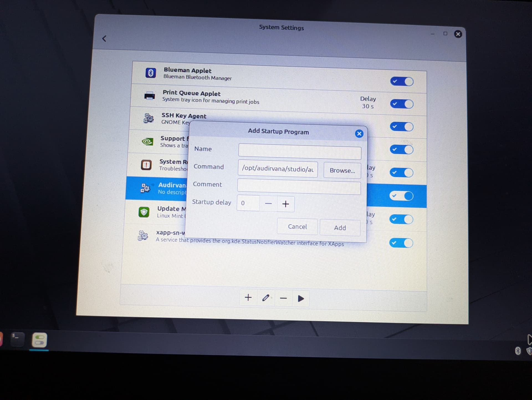Toggle the Audirvana startup switch

401,196
